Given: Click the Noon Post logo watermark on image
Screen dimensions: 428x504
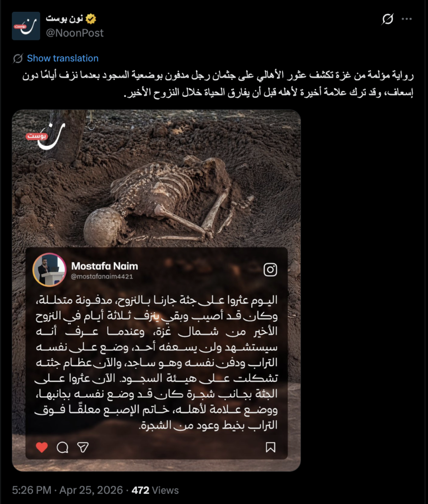Looking at the screenshot, I should [46, 136].
